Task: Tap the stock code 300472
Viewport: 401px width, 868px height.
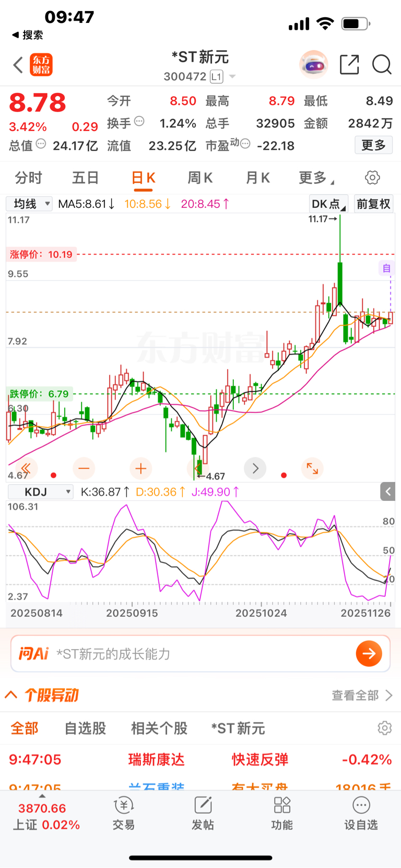Action: tap(185, 77)
